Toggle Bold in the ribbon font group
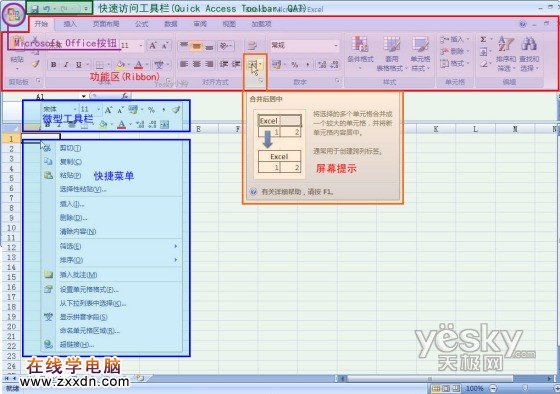This screenshot has height=394, width=560. tap(54, 65)
